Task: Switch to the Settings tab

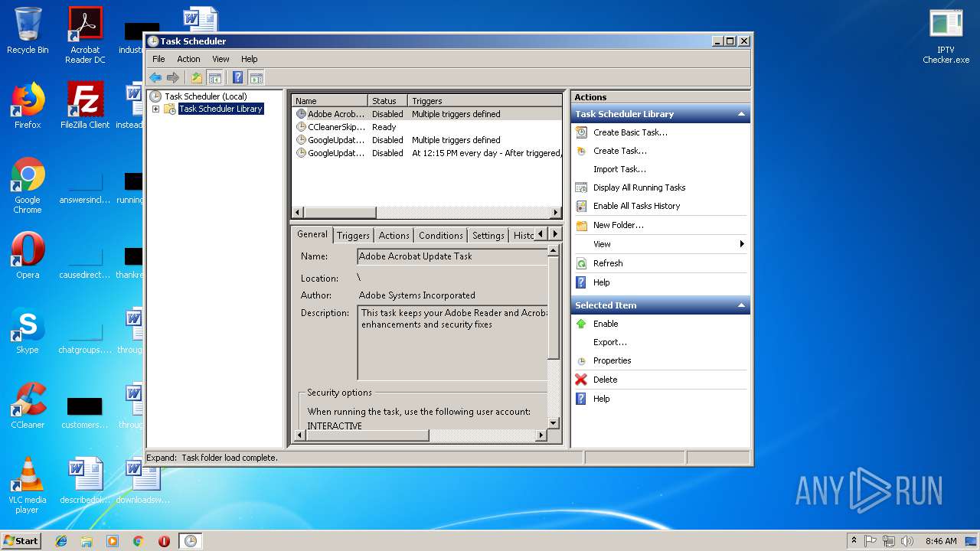Action: (x=488, y=236)
